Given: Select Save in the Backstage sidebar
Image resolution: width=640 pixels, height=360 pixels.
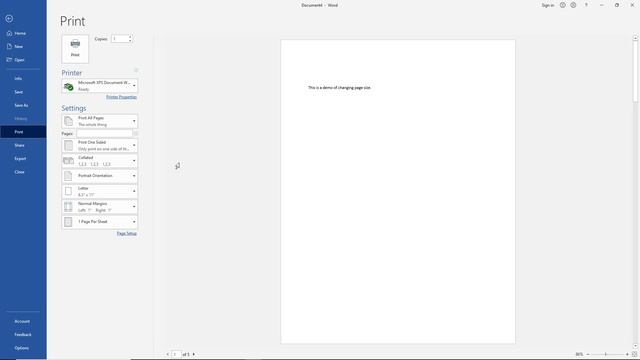Looking at the screenshot, I should 23,92.
